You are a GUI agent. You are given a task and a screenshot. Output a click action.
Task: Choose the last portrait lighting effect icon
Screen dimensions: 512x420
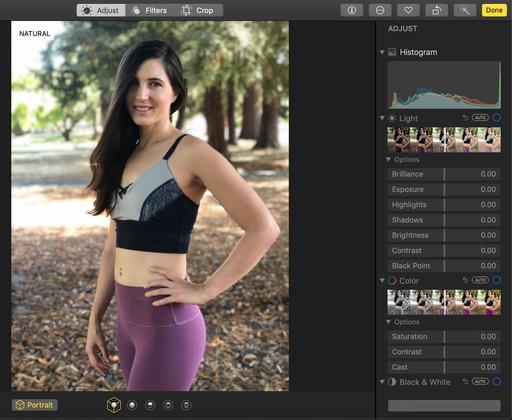pyautogui.click(x=186, y=405)
